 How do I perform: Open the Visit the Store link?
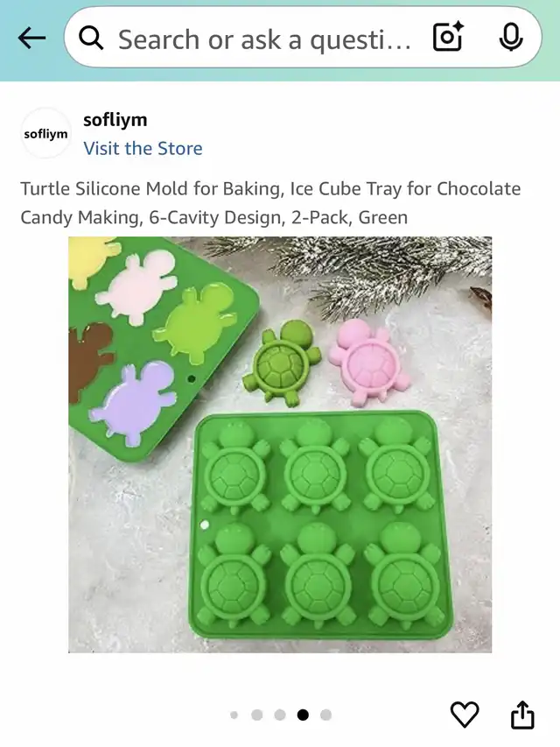point(143,148)
